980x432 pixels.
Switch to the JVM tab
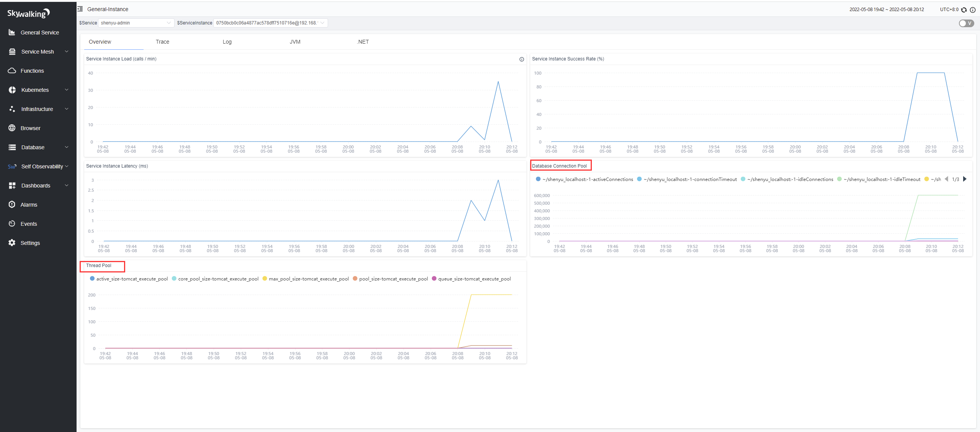295,42
